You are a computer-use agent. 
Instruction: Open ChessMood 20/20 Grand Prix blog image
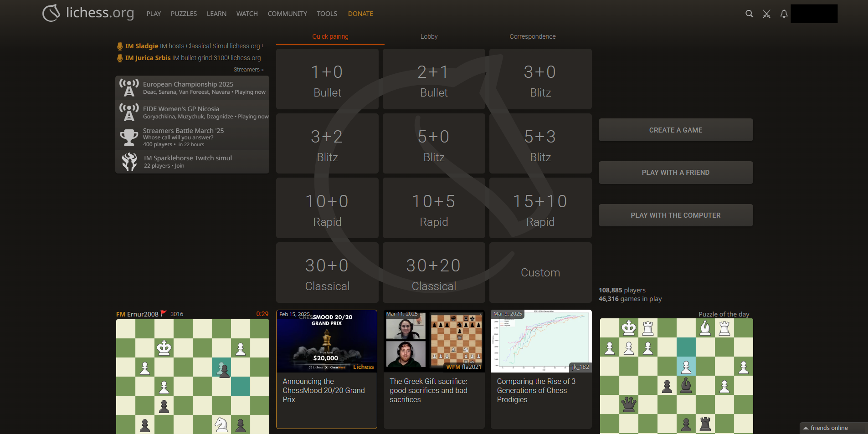pos(327,342)
